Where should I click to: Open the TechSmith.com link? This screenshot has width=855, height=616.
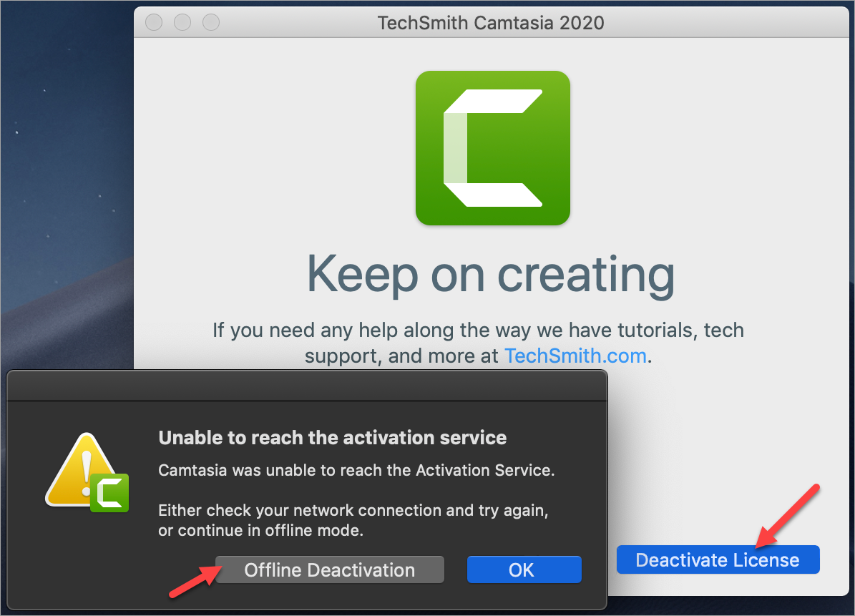coord(575,356)
